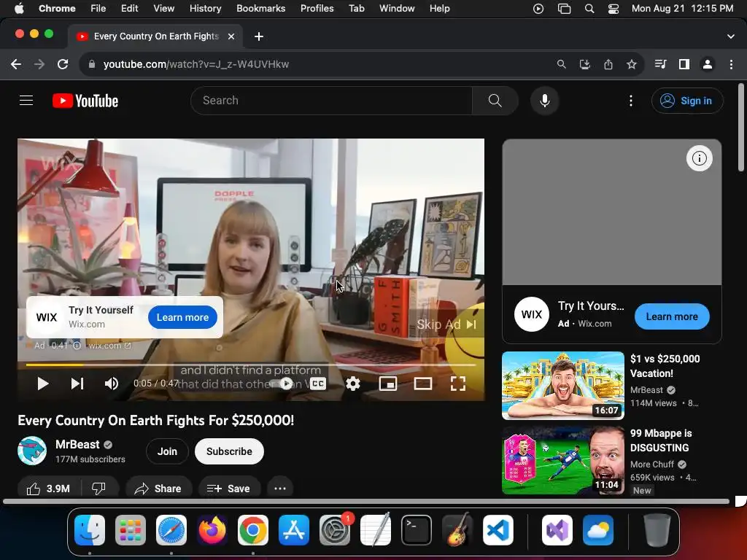
Task: Click the address bar URL
Action: coord(196,64)
